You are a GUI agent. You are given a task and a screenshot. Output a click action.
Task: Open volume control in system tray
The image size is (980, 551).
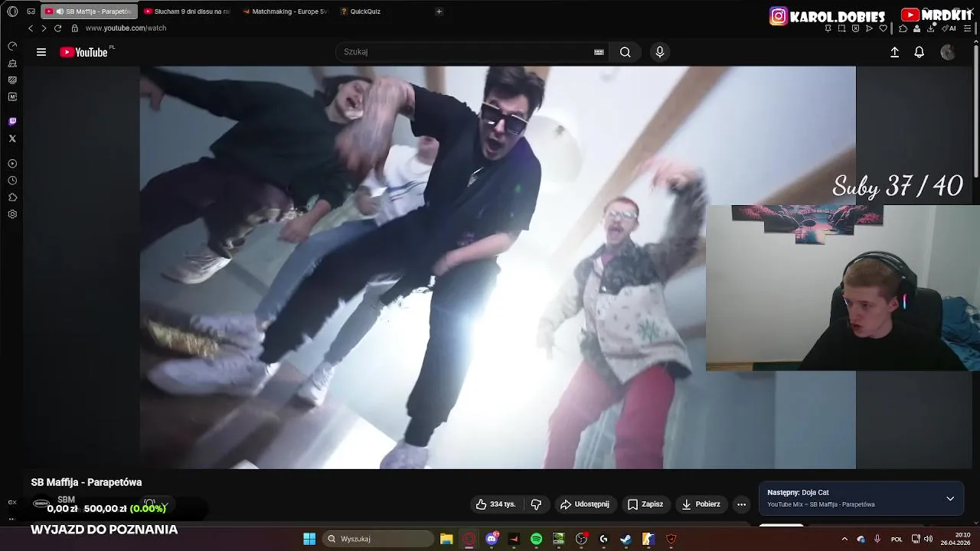point(928,539)
